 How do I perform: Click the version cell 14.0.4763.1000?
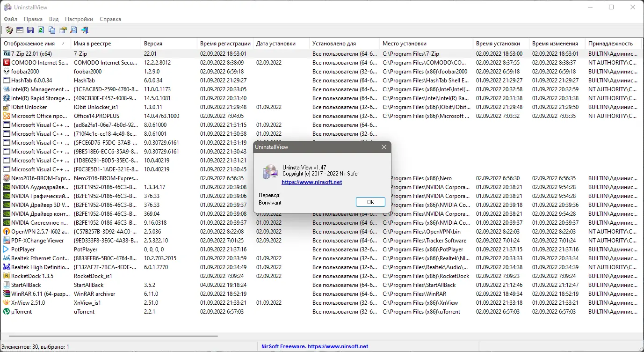pos(161,116)
